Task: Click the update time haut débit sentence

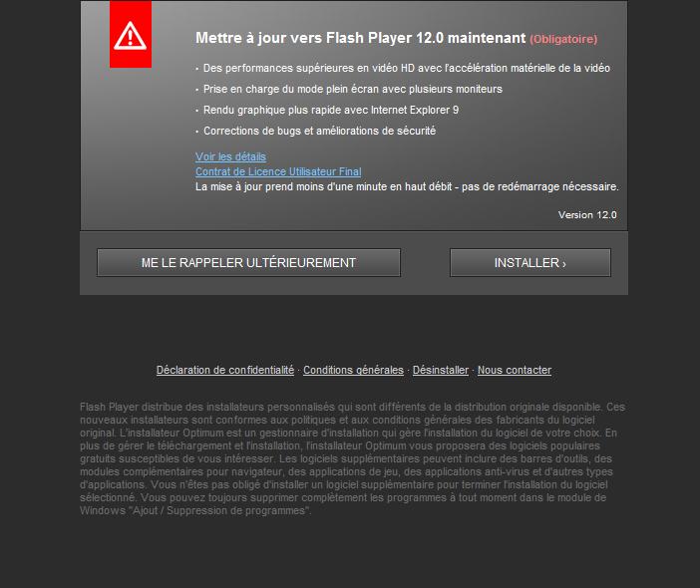Action: click(x=407, y=186)
